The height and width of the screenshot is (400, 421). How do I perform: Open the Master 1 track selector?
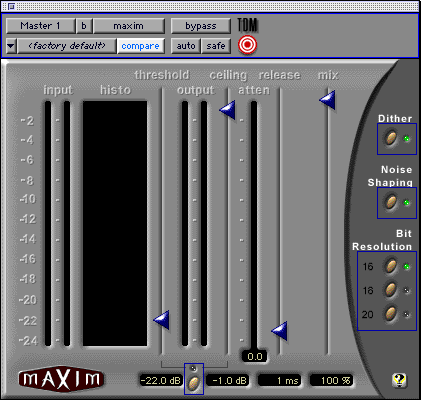coord(40,26)
